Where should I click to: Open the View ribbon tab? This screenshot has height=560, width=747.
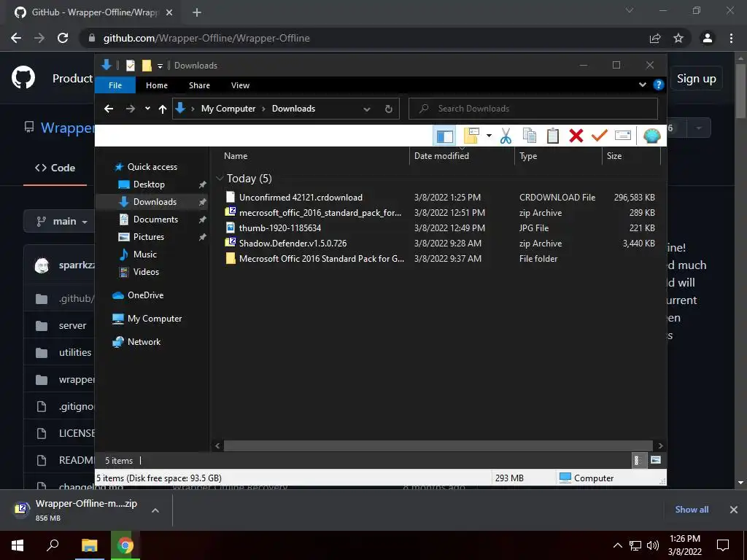coord(240,85)
